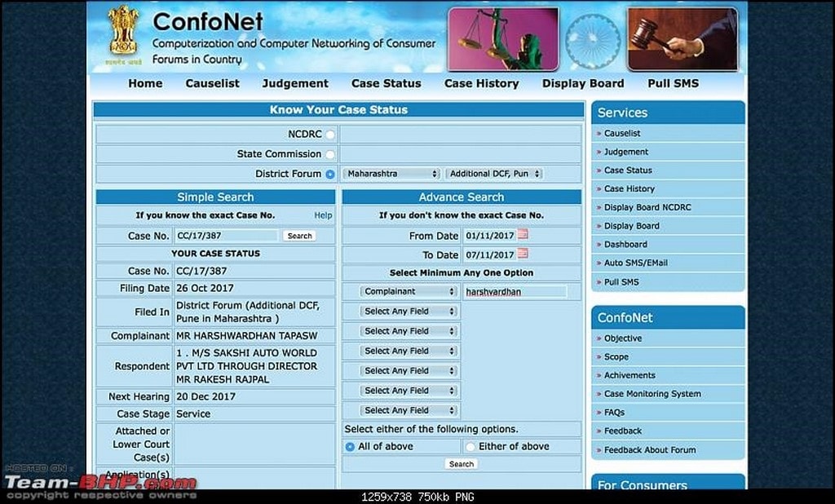Screen dimensions: 835x504
Task: Select the State Commission radio button
Action: coord(330,154)
